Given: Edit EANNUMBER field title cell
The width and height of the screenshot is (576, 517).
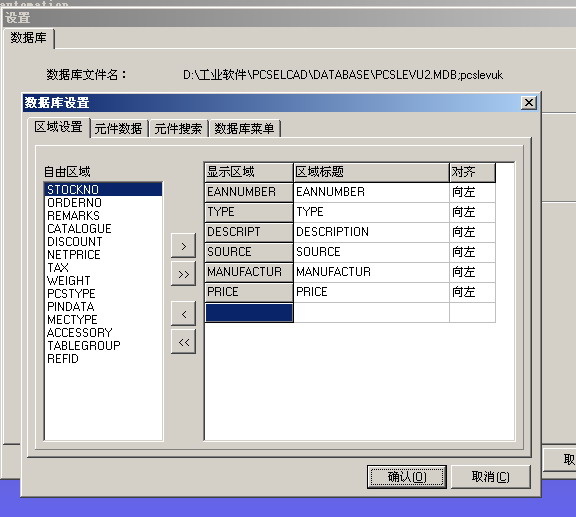Looking at the screenshot, I should pos(371,192).
